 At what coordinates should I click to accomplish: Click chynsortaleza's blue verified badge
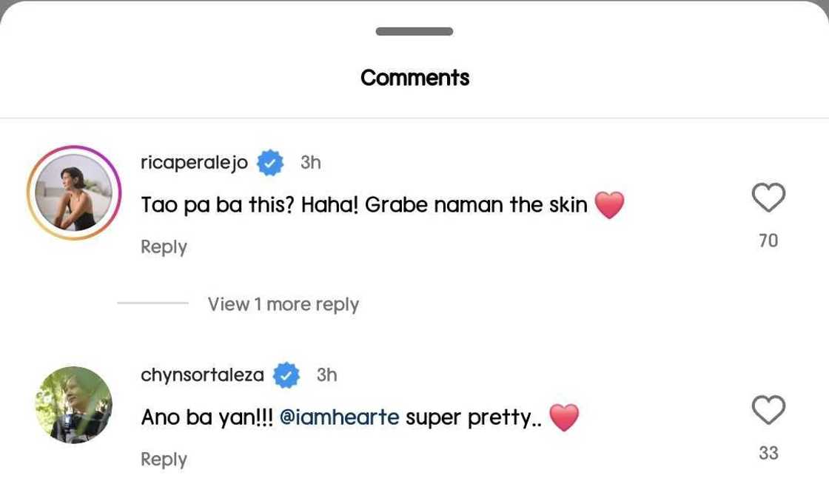[x=286, y=375]
